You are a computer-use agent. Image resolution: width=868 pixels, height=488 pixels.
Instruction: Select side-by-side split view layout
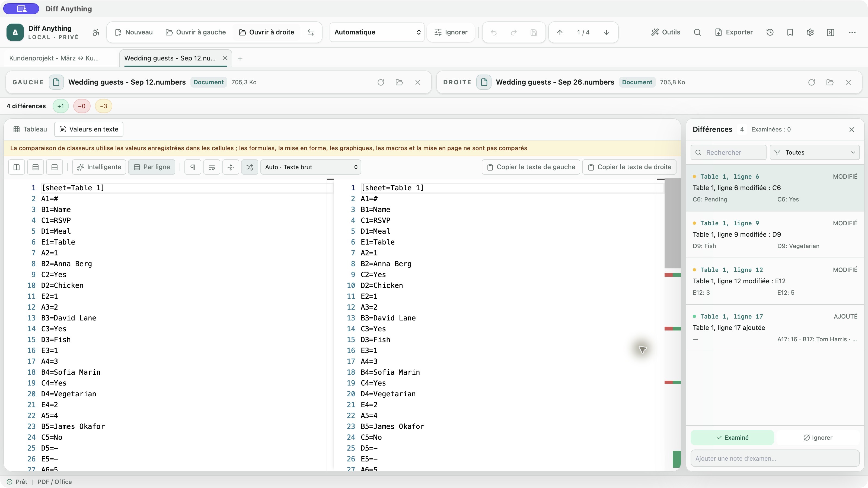pos(17,167)
